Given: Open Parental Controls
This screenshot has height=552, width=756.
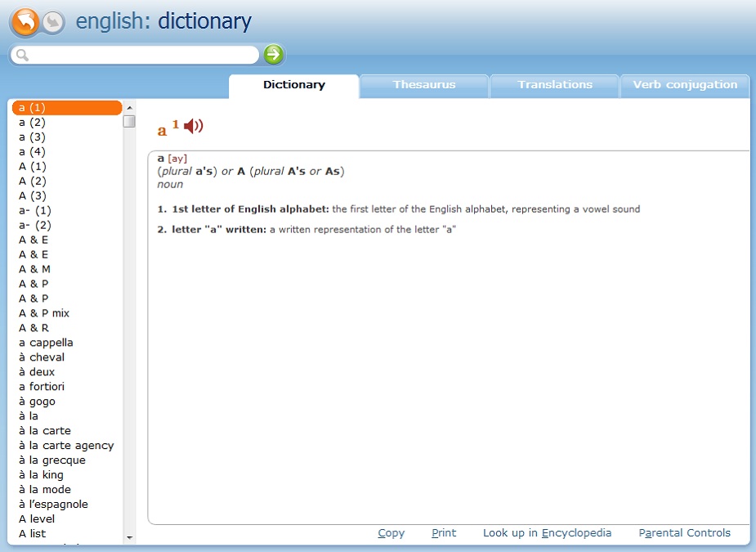Looking at the screenshot, I should coord(684,533).
